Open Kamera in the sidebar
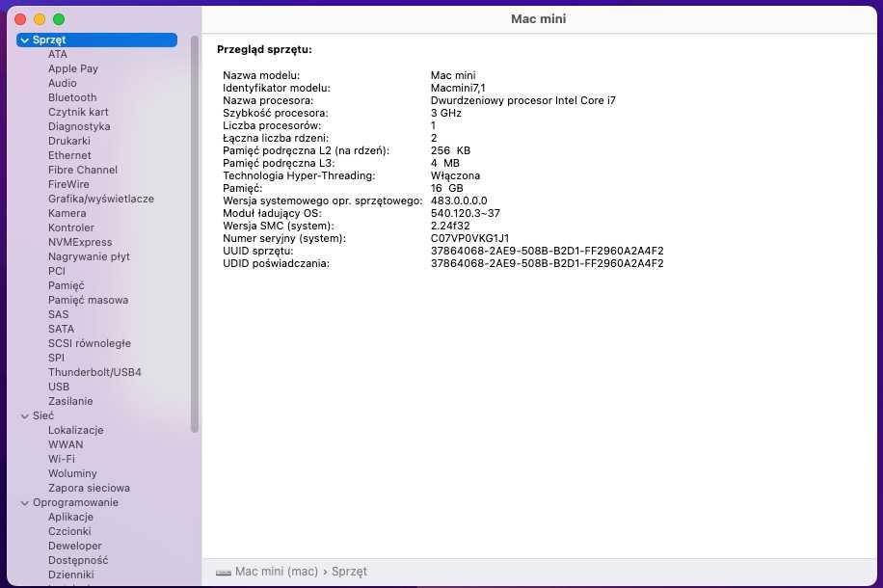 click(67, 213)
